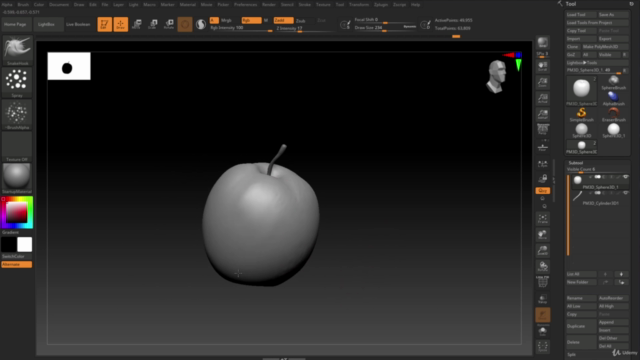Select the SphereBrush tool

613,82
